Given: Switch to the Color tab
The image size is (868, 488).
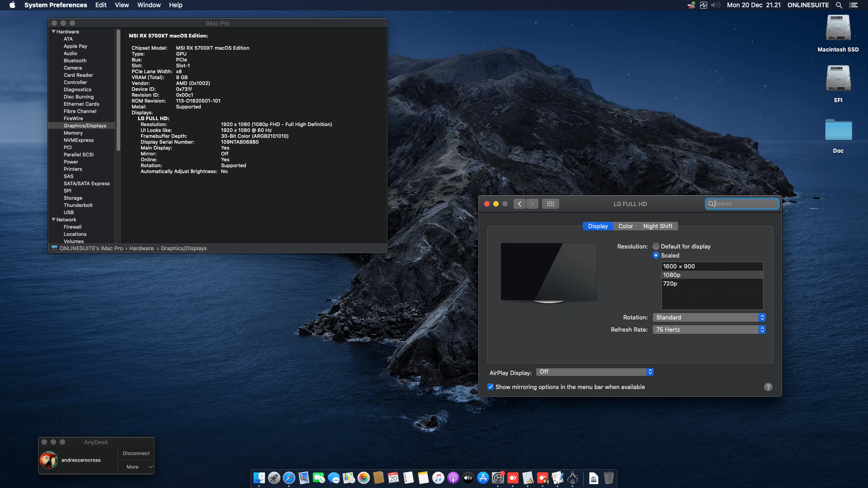Looking at the screenshot, I should (626, 226).
